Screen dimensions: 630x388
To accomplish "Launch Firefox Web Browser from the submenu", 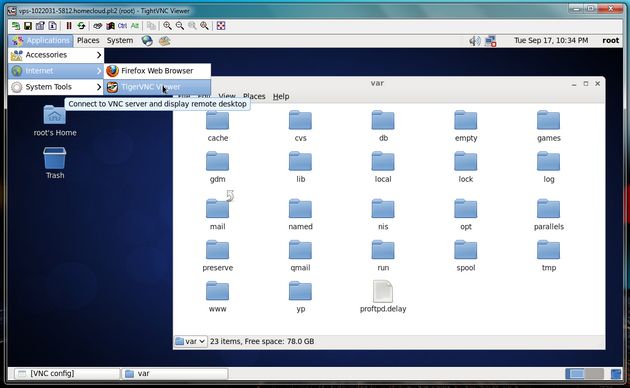I will 158,71.
